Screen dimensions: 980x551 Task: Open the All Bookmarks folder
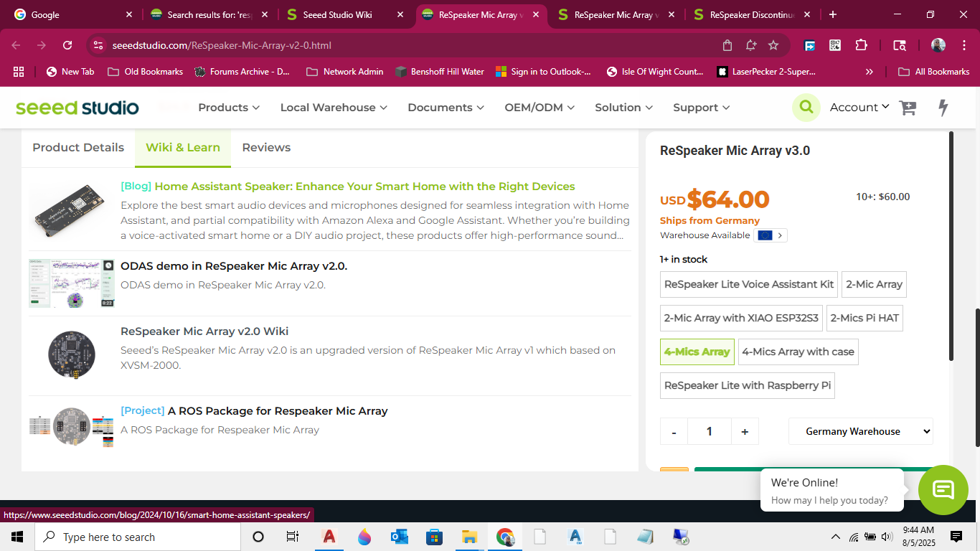pos(934,72)
